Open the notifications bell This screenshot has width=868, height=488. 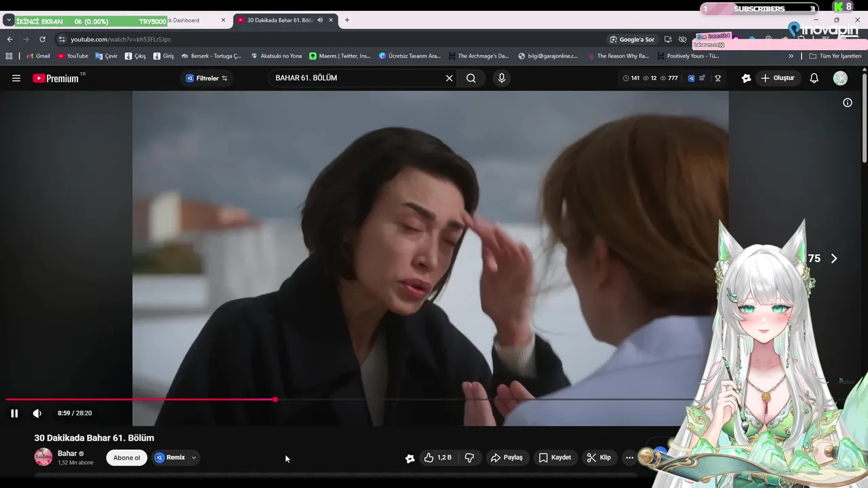(814, 78)
